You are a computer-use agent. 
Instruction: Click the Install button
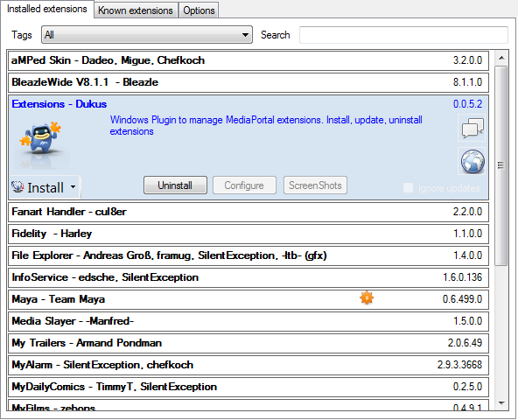click(39, 187)
